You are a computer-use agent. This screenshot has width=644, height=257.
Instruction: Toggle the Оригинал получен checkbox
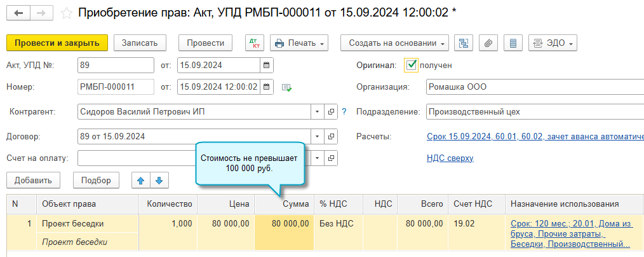point(412,65)
